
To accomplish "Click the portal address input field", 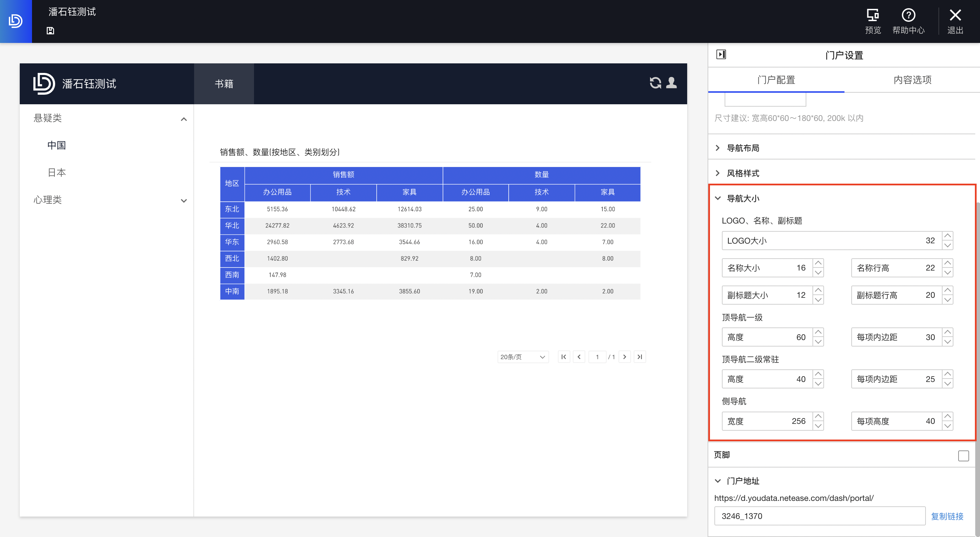I will 820,516.
